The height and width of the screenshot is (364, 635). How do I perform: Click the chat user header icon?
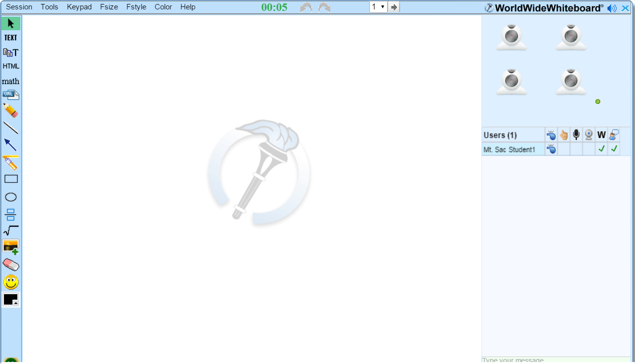point(614,135)
